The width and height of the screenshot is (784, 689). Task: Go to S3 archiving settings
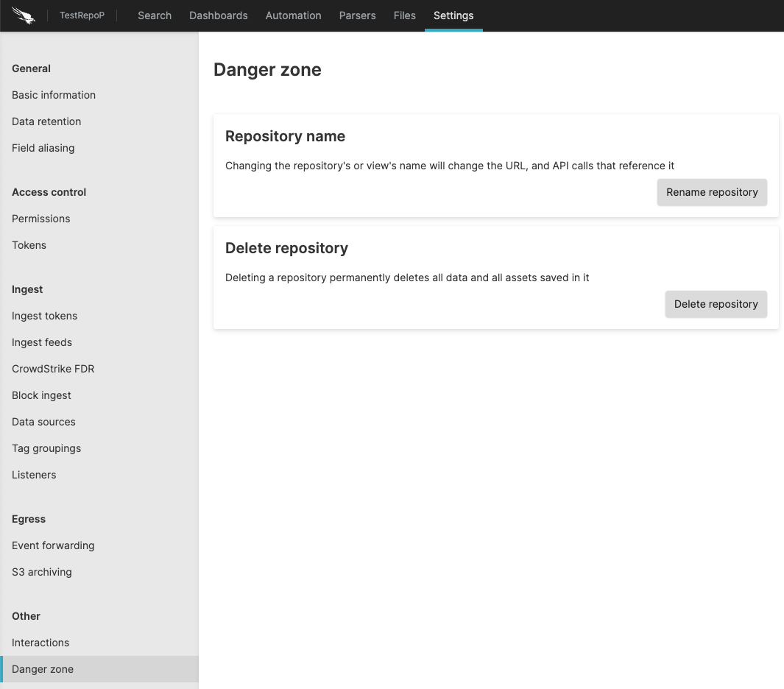(42, 572)
